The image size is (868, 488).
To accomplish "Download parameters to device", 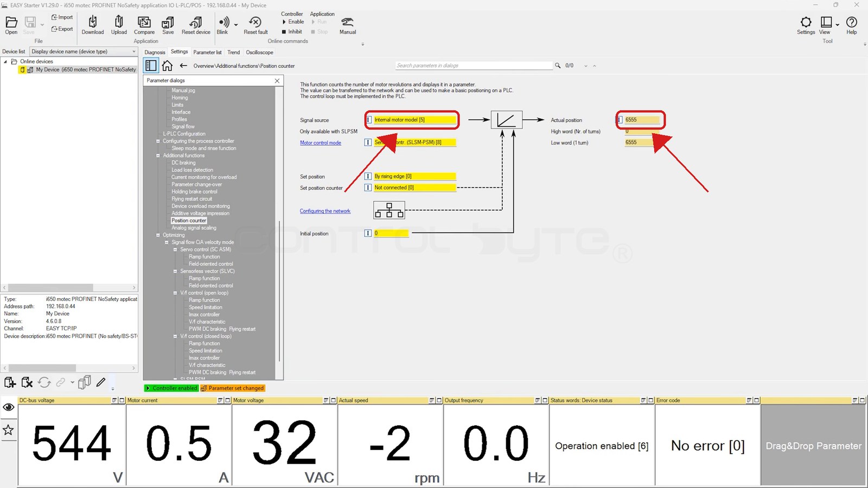I will coord(93,25).
